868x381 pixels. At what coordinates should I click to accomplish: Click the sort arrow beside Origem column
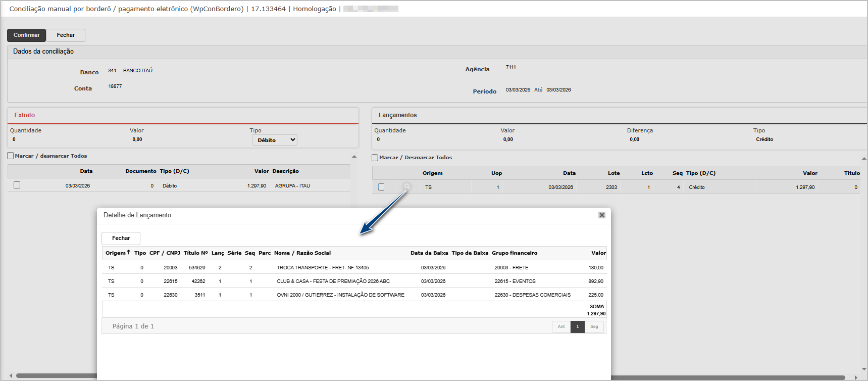(x=129, y=252)
